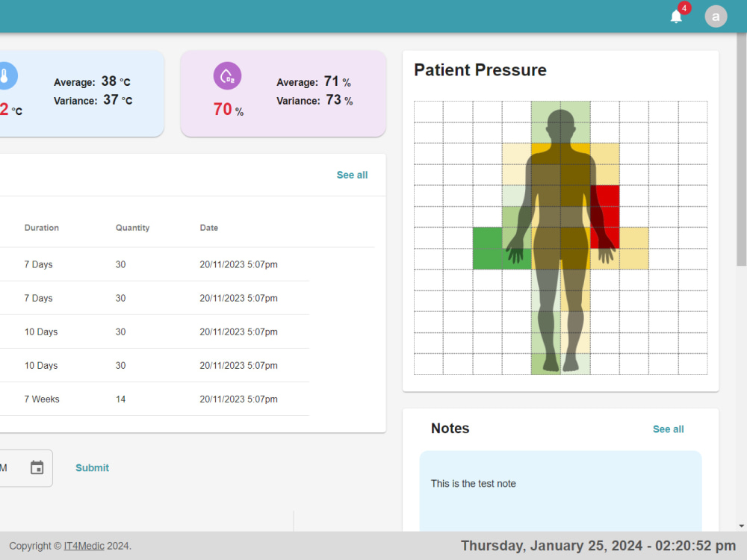The height and width of the screenshot is (560, 747).
Task: Click the red 70 % oxygen reading
Action: click(228, 110)
